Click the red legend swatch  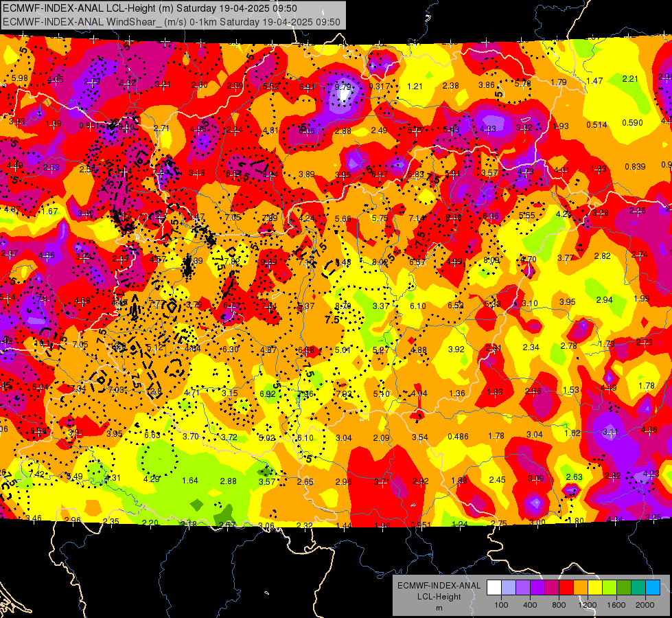point(566,588)
